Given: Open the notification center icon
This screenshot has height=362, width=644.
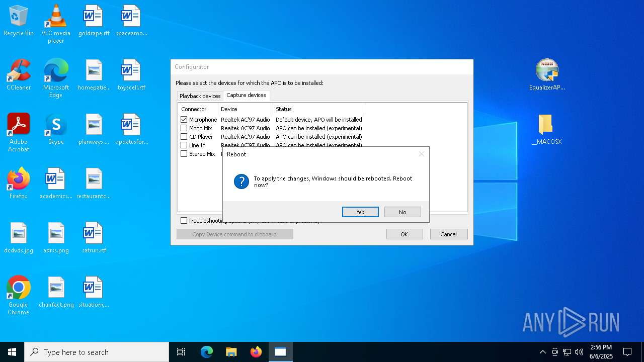Looking at the screenshot, I should tap(627, 352).
